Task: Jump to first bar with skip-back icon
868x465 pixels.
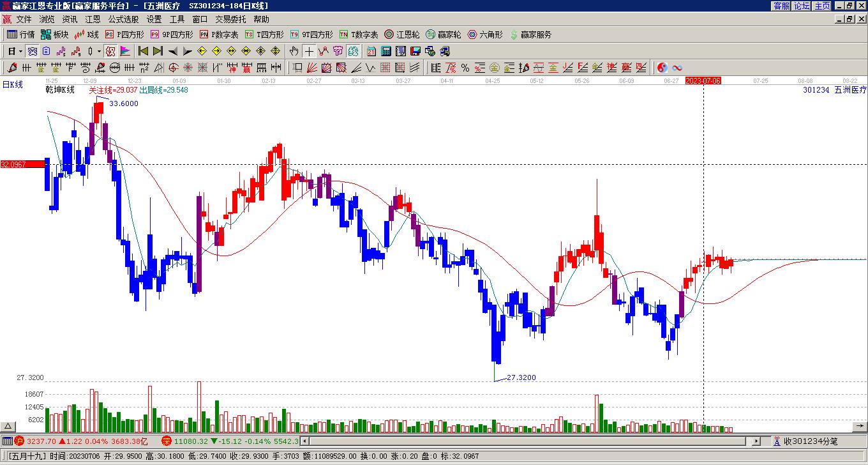Action: tap(143, 51)
